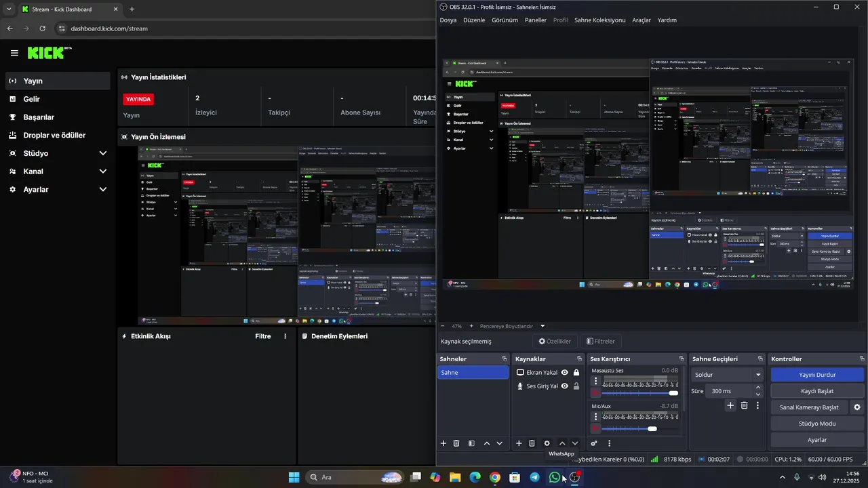868x488 pixels.
Task: Open Paneller menu in OBS
Action: pos(536,20)
